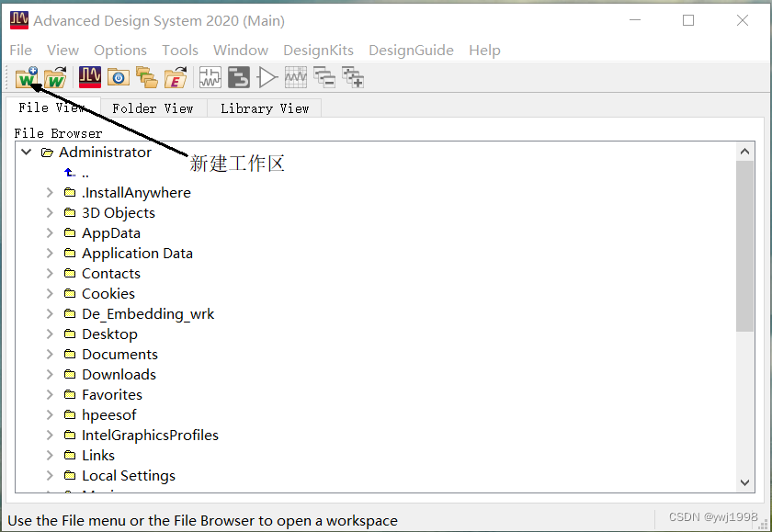Open the Options menu

coord(120,51)
